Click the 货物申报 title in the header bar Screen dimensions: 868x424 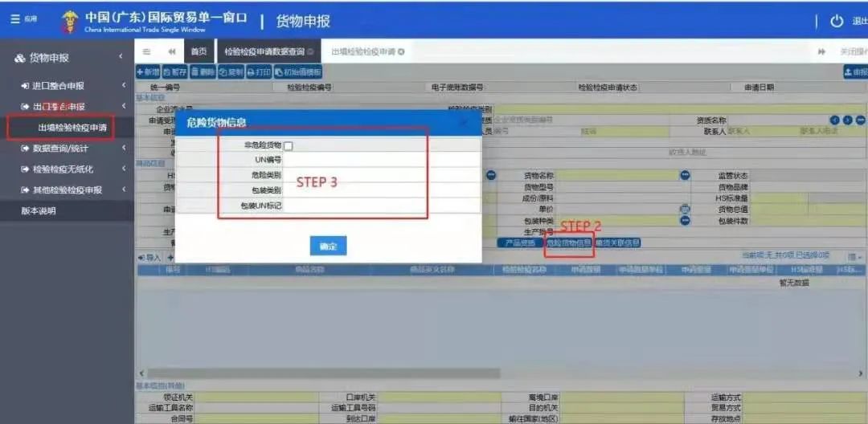(303, 21)
